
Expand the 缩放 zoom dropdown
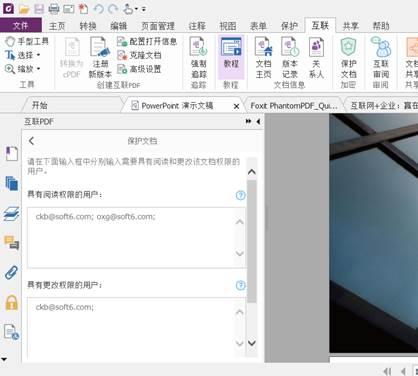(38, 69)
